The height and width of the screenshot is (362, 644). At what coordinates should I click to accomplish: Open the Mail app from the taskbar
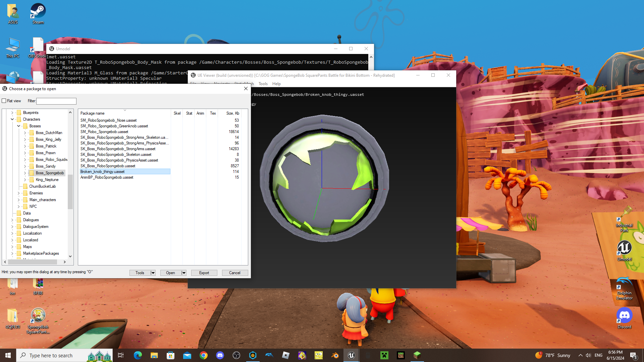click(x=187, y=355)
